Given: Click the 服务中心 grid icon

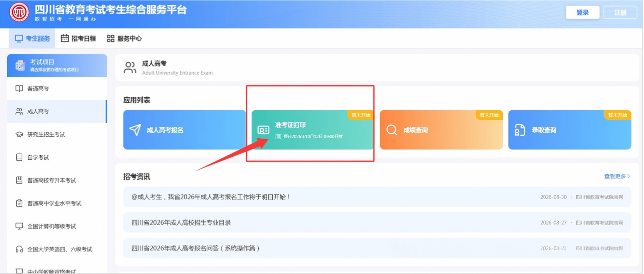Looking at the screenshot, I should 111,39.
